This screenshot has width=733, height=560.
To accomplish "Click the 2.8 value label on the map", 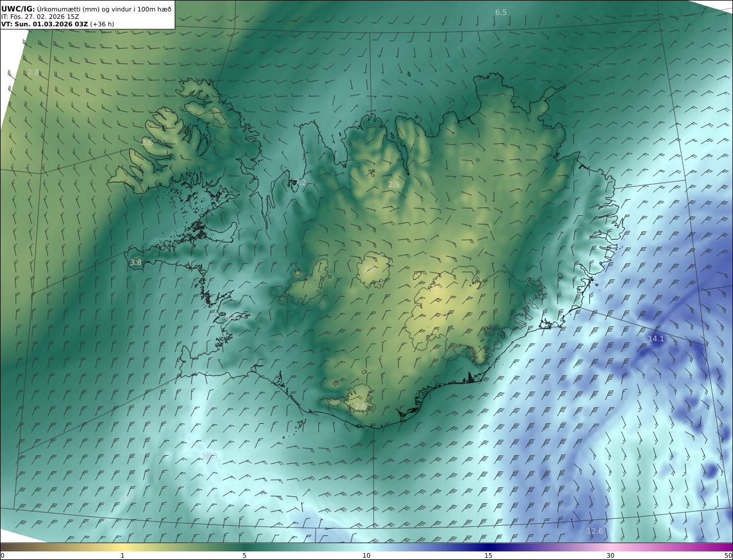I will [x=33, y=73].
